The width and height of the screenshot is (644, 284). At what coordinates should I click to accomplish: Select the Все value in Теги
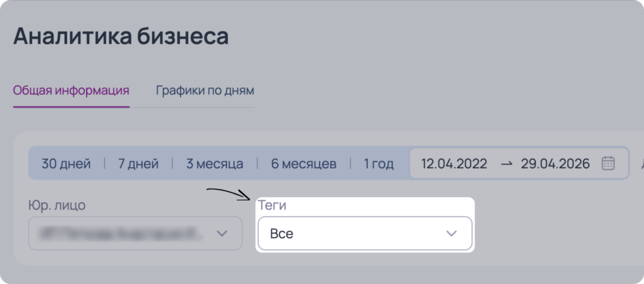(282, 234)
